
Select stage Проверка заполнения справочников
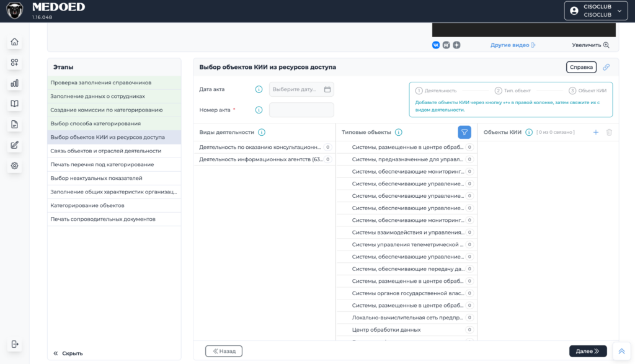click(114, 82)
